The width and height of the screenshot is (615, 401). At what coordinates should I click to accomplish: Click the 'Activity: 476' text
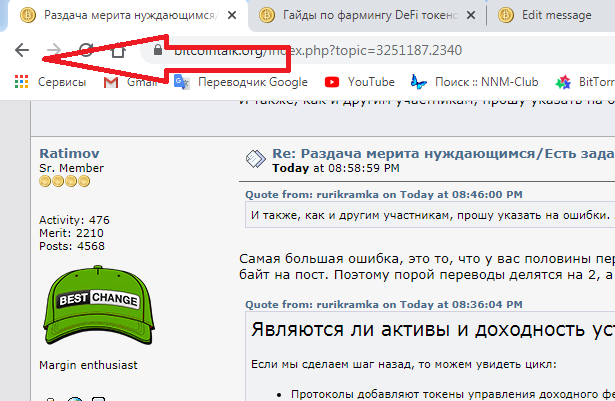point(74,220)
